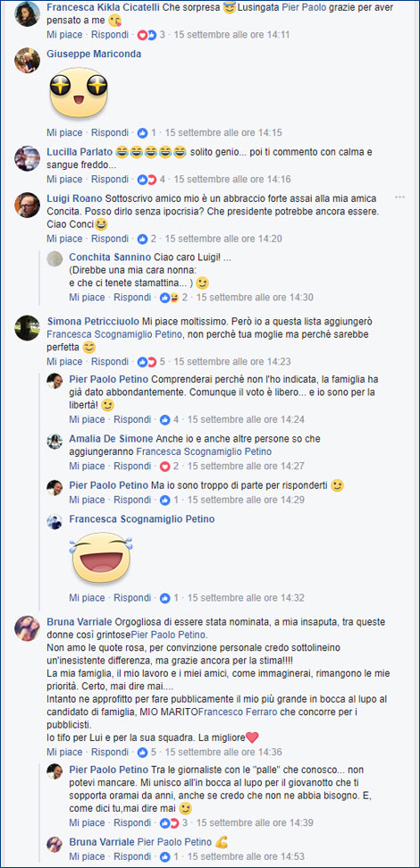Click reaction icons on Lucilla Parlato's comment
This screenshot has width=420, height=868.
[147, 180]
